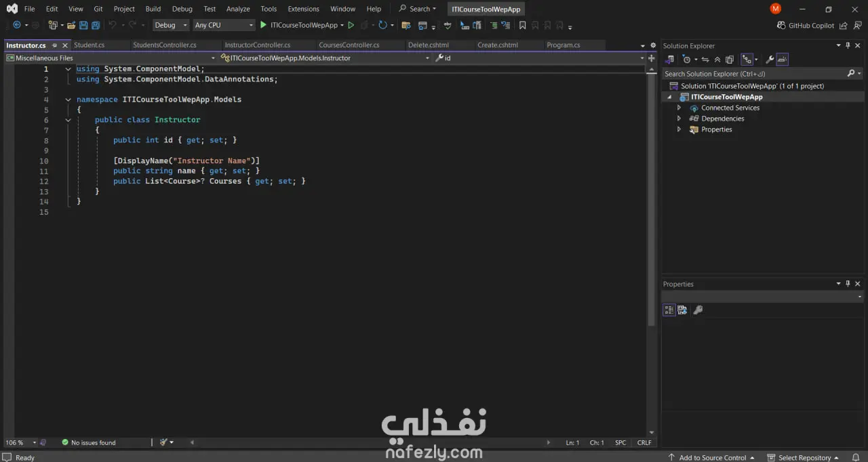Click the CRLF line ending indicator
Viewport: 868px width, 462px height.
(x=644, y=442)
